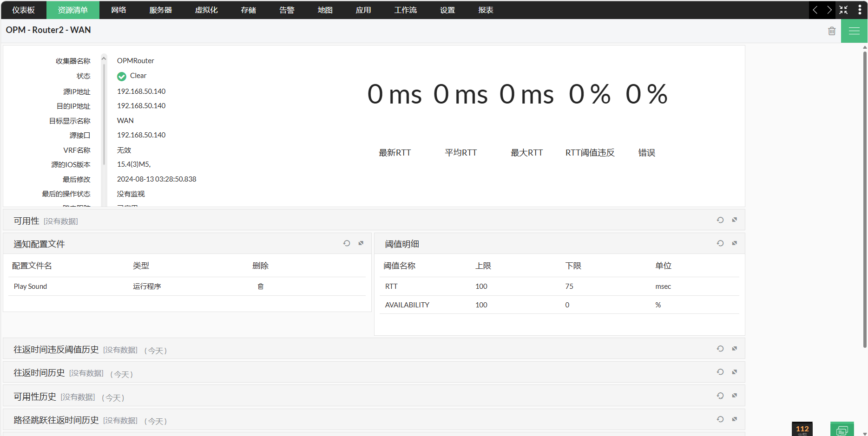The image size is (868, 436).
Task: Click the 今天 period on 往返时间历史
Action: click(x=122, y=374)
